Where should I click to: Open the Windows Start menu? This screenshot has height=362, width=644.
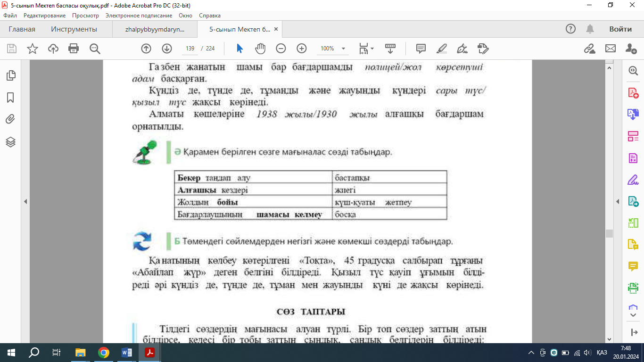[x=11, y=353]
